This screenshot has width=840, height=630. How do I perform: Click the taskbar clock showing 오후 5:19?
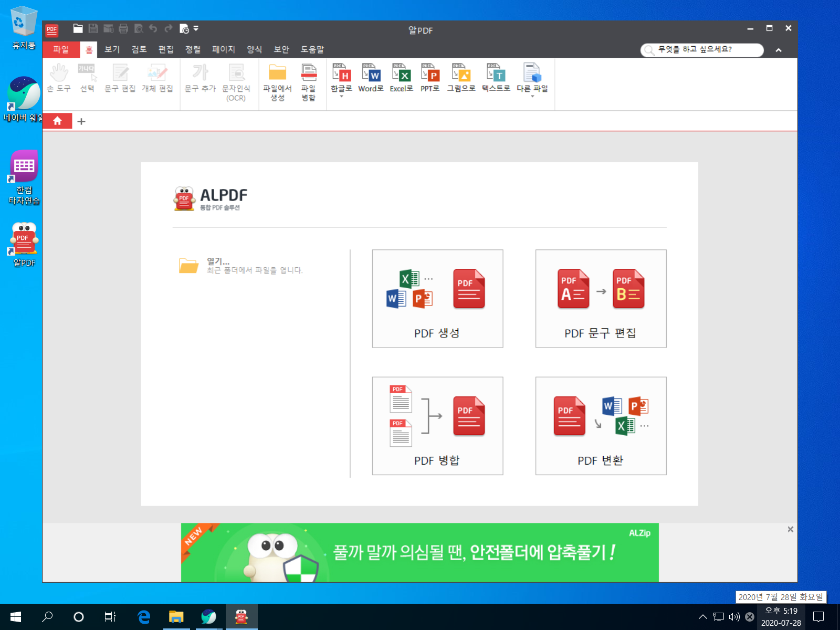[x=781, y=617]
